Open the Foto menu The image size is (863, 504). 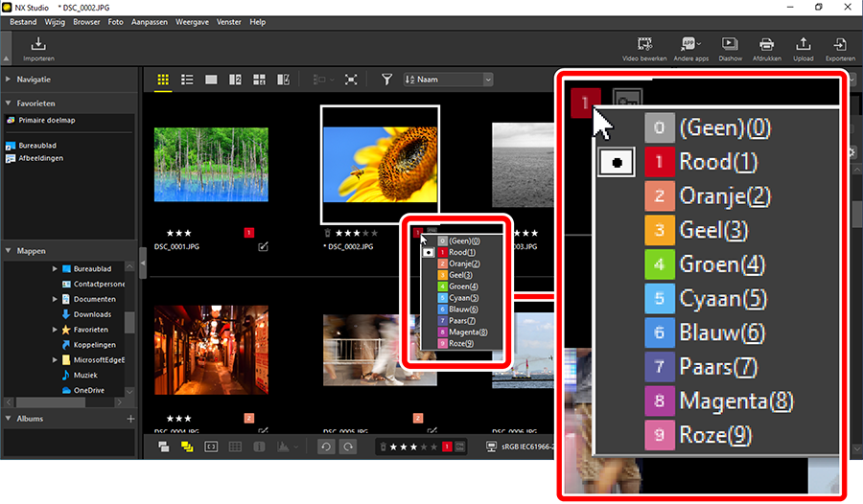(116, 22)
